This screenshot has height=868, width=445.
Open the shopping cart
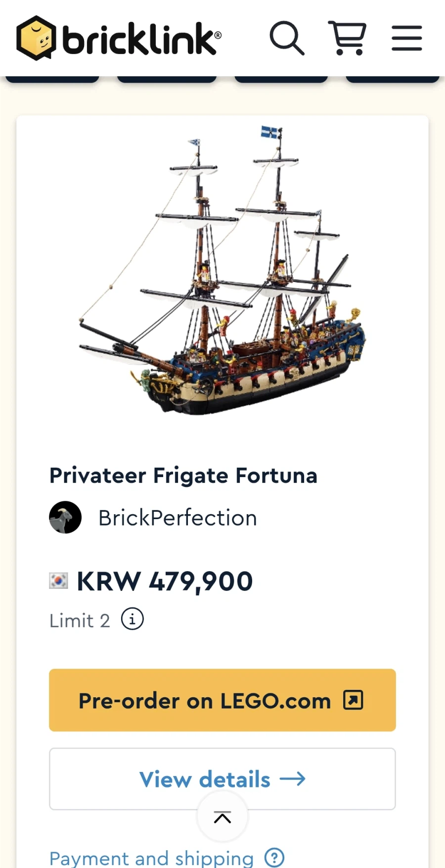pos(347,38)
